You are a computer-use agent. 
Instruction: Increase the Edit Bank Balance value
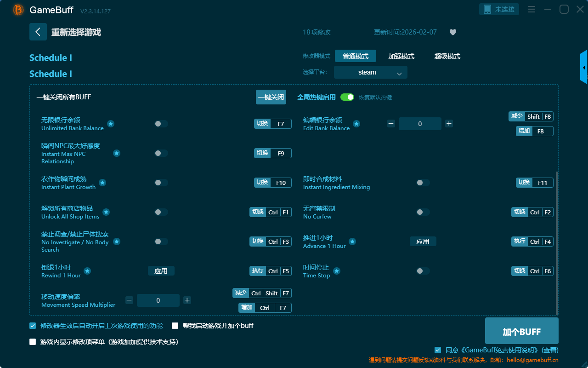point(449,124)
